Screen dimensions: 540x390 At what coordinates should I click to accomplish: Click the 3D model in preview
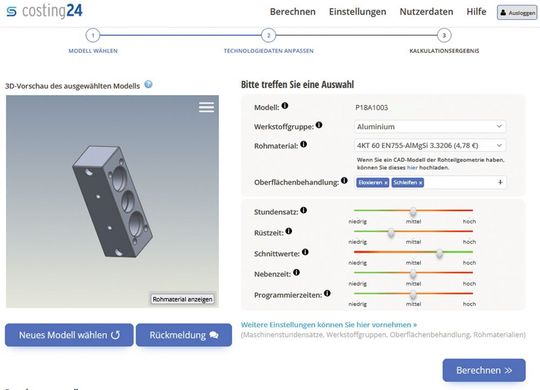click(112, 202)
